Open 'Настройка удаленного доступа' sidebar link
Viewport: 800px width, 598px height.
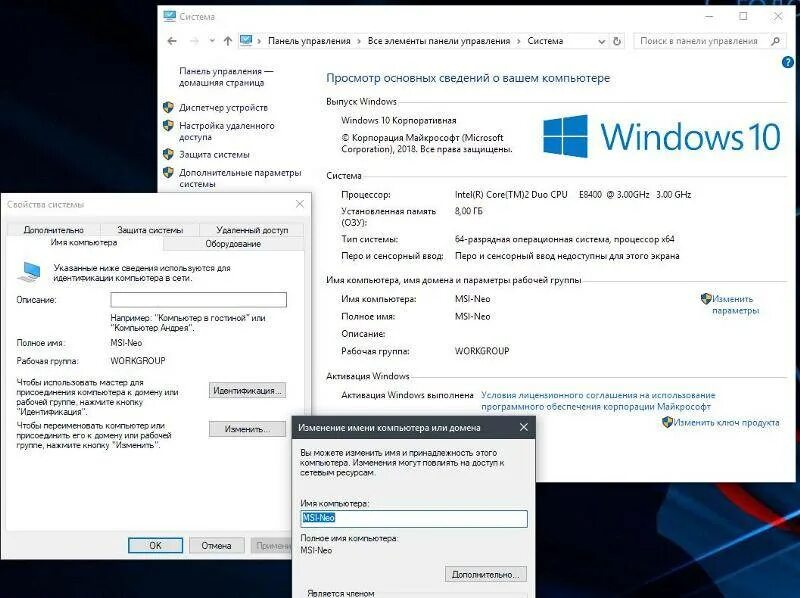pos(227,131)
